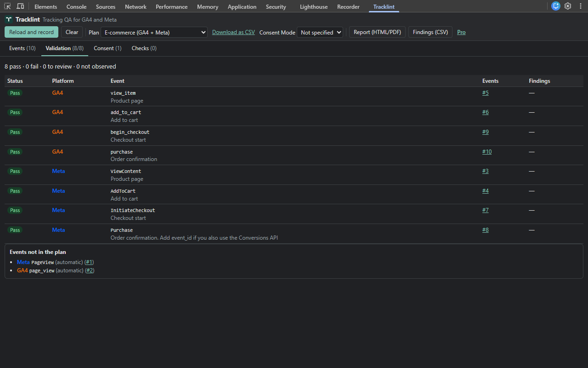Image resolution: width=588 pixels, height=368 pixels.
Task: Click the Download as CSV link
Action: pyautogui.click(x=233, y=32)
